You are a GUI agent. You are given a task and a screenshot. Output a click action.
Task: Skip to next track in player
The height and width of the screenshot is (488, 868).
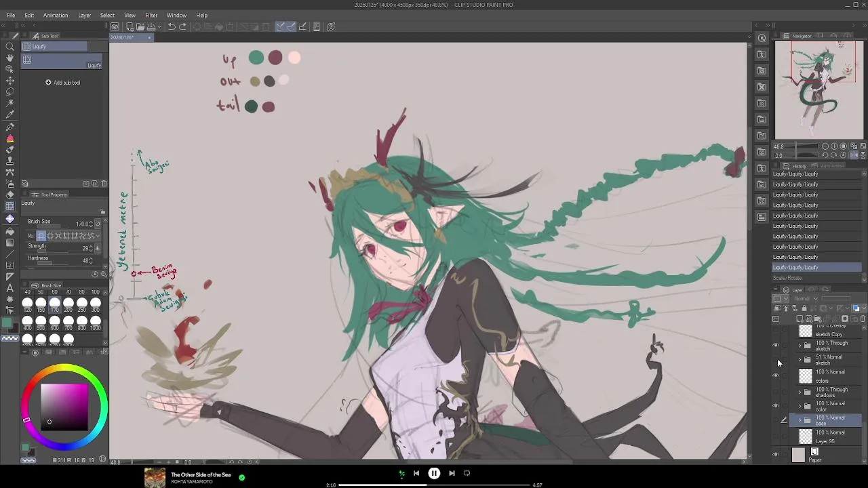pyautogui.click(x=452, y=473)
